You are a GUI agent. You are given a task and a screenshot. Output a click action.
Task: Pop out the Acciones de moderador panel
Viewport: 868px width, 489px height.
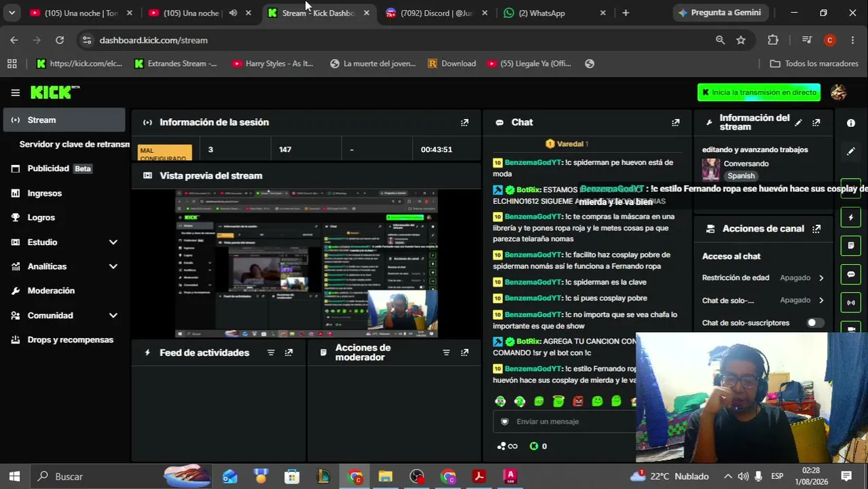tap(465, 352)
